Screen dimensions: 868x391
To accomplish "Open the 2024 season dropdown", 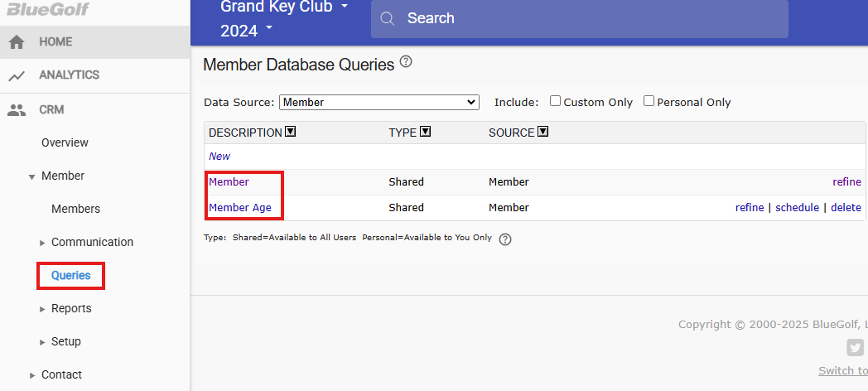I will tap(247, 31).
